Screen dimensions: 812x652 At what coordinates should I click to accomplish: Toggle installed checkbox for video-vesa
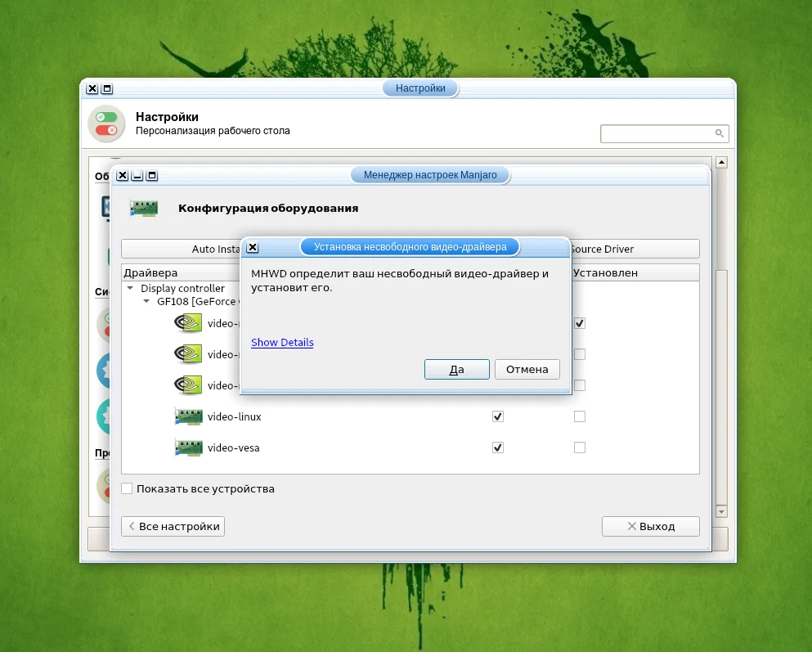tap(580, 447)
